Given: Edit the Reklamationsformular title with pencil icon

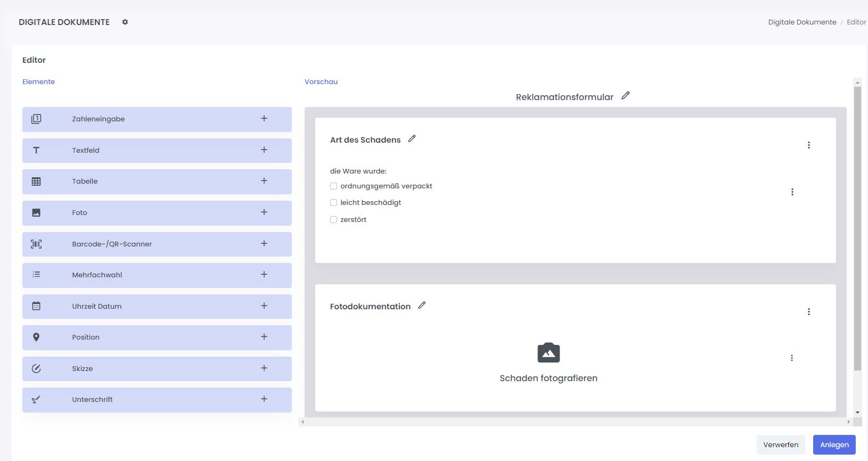Looking at the screenshot, I should (626, 96).
